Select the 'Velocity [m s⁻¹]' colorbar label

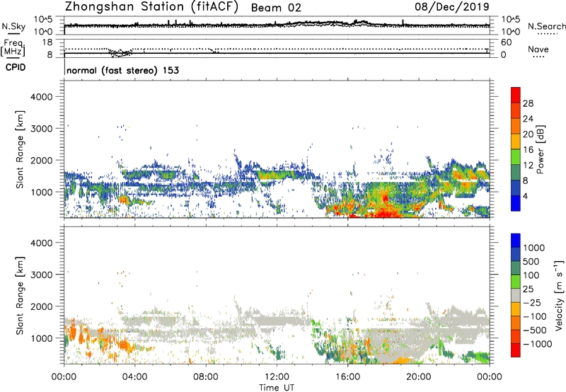coord(559,295)
